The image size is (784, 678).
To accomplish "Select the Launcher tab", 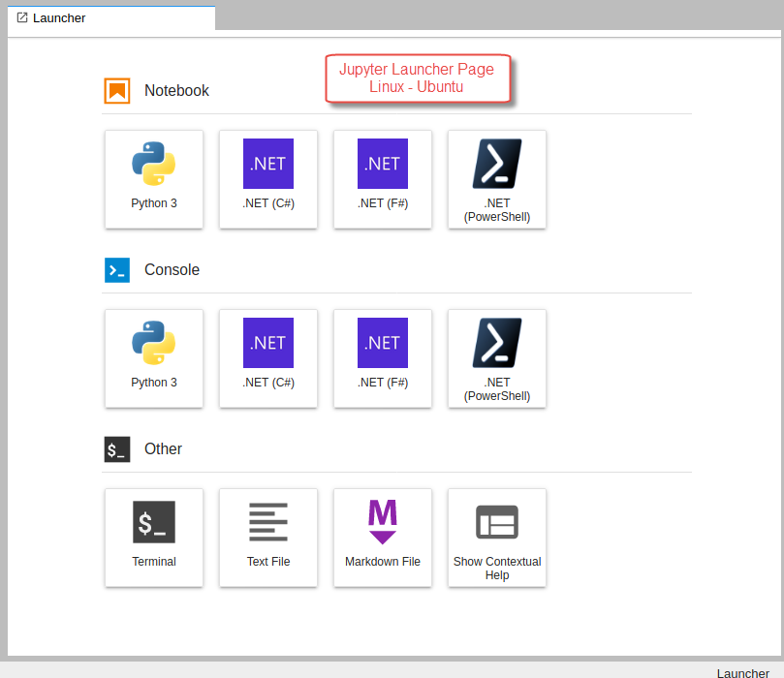I will [x=111, y=18].
